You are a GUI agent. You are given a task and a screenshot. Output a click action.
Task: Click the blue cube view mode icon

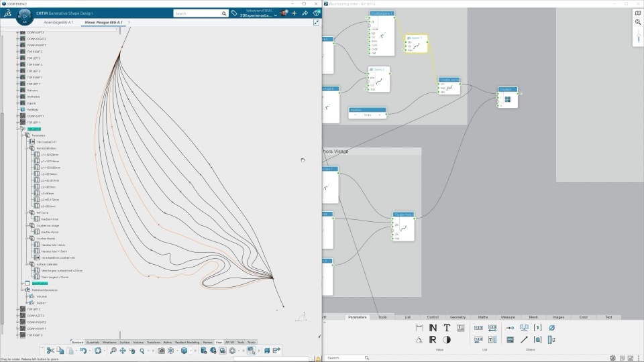pyautogui.click(x=184, y=351)
